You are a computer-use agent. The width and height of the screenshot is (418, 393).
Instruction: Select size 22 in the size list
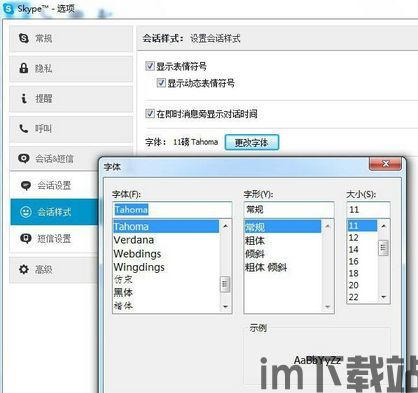click(x=362, y=297)
